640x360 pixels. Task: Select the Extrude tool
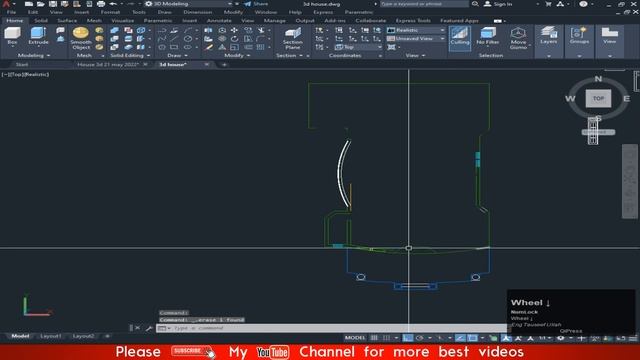(x=38, y=36)
